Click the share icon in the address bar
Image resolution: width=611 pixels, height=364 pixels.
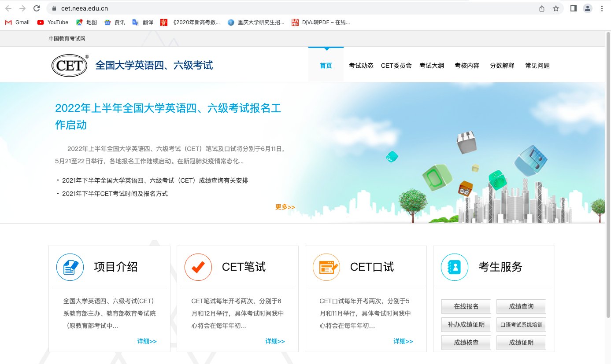pyautogui.click(x=542, y=8)
